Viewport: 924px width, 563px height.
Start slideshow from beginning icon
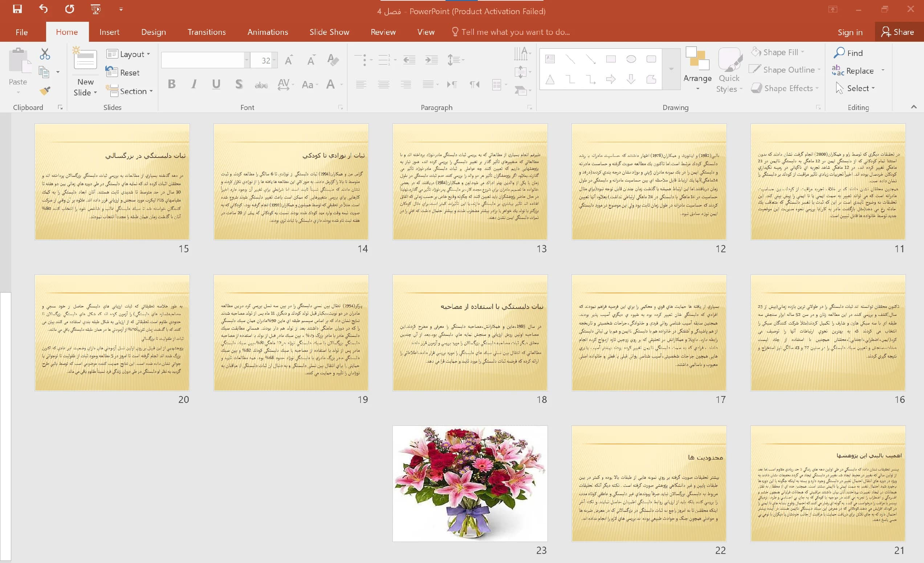click(x=96, y=9)
